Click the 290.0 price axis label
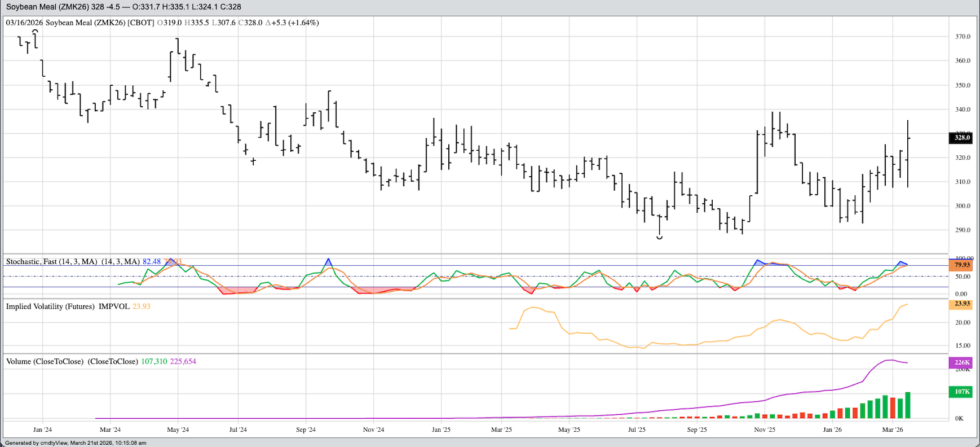Image resolution: width=980 pixels, height=447 pixels. tap(963, 230)
